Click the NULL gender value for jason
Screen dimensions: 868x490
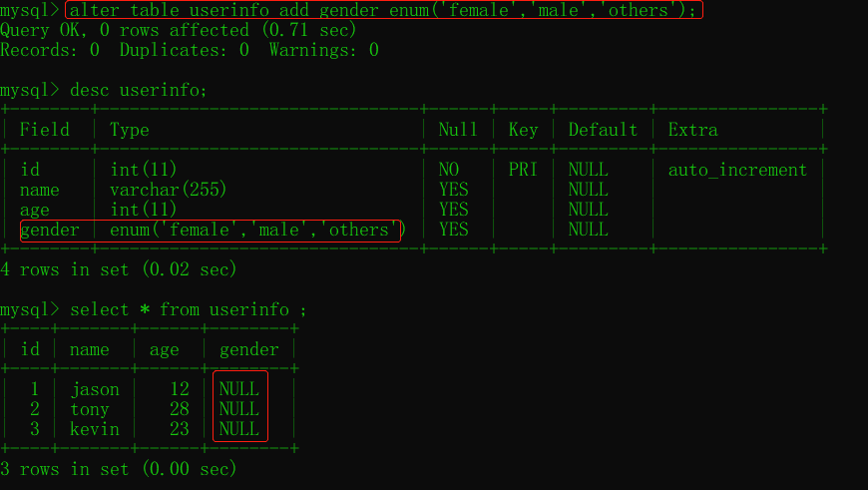[x=239, y=388]
